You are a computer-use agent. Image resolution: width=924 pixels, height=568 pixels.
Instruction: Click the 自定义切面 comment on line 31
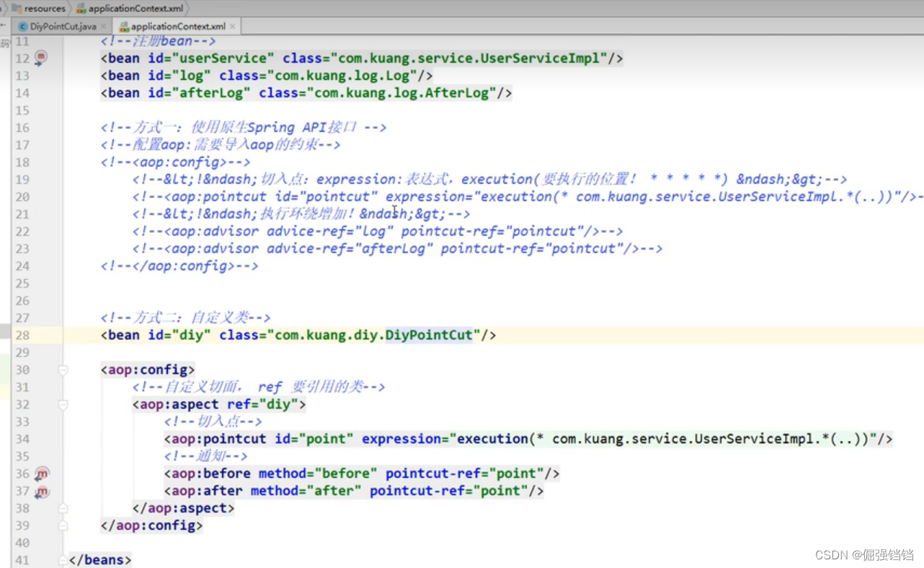tap(259, 387)
